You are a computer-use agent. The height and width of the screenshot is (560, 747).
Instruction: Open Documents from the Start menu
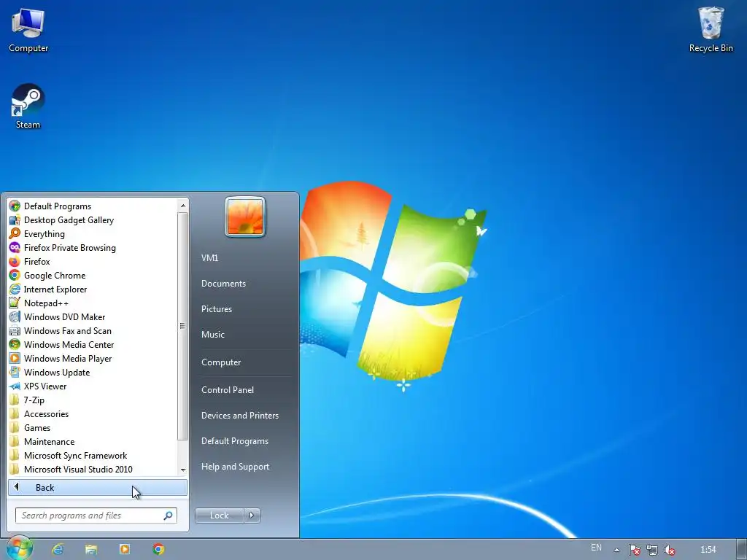click(223, 284)
